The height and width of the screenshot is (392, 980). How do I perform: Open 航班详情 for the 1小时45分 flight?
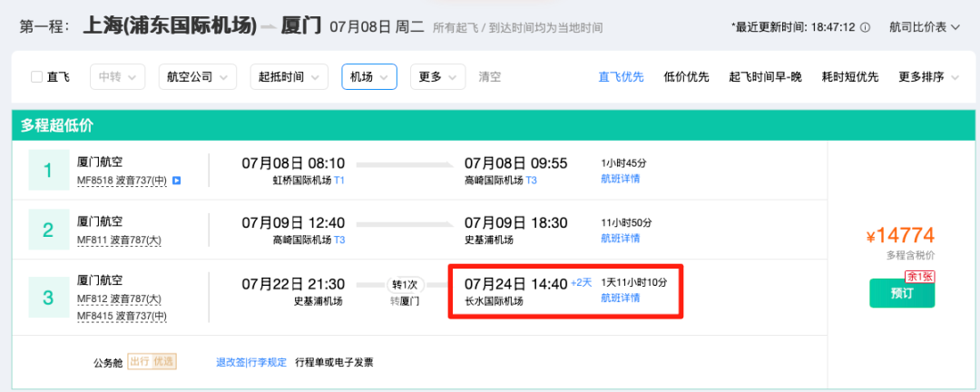click(x=620, y=179)
